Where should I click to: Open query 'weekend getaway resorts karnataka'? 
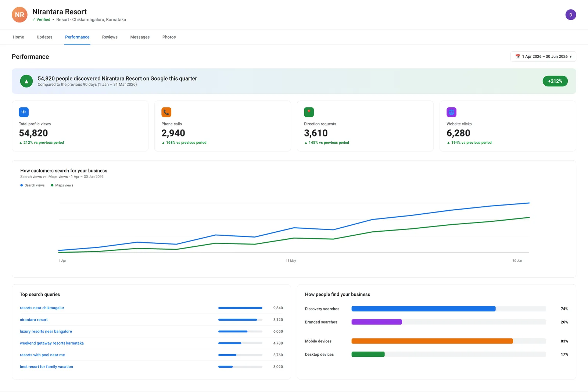click(52, 343)
